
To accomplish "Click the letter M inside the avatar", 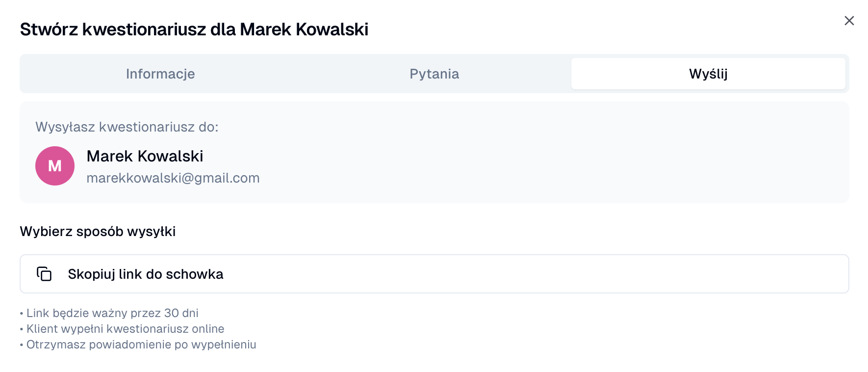I will [x=55, y=166].
